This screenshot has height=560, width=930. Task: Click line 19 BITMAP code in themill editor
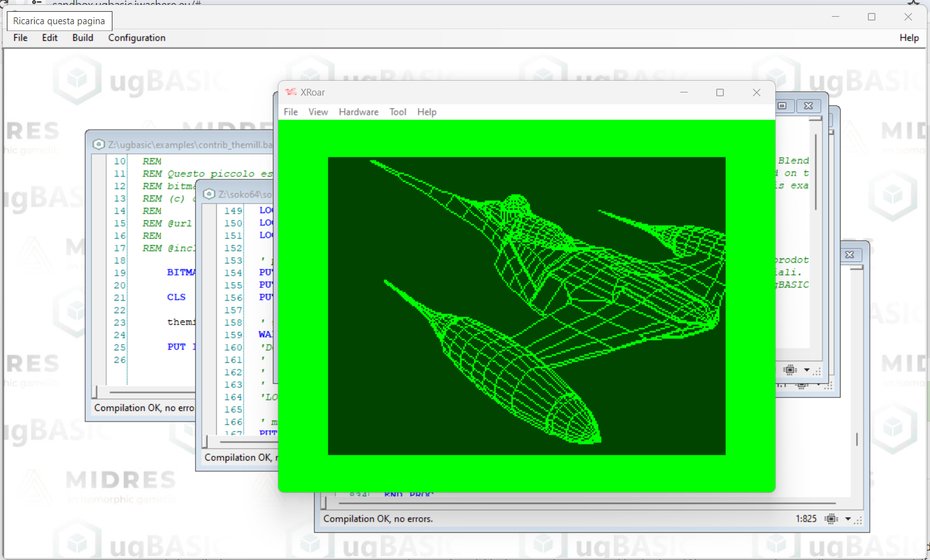(x=181, y=273)
